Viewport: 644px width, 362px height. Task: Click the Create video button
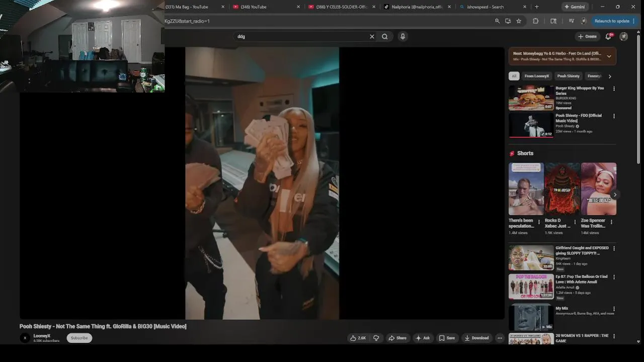587,36
